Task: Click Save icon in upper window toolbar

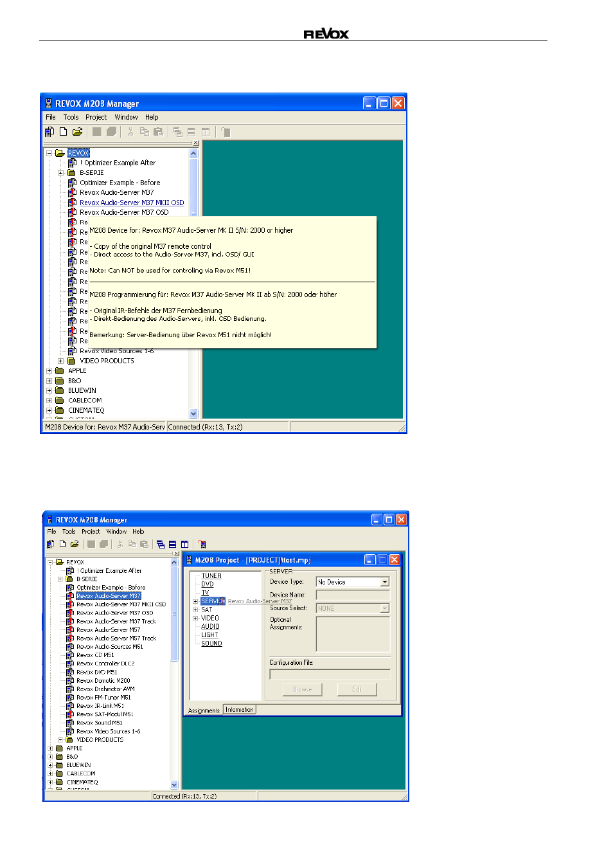Action: point(97,132)
